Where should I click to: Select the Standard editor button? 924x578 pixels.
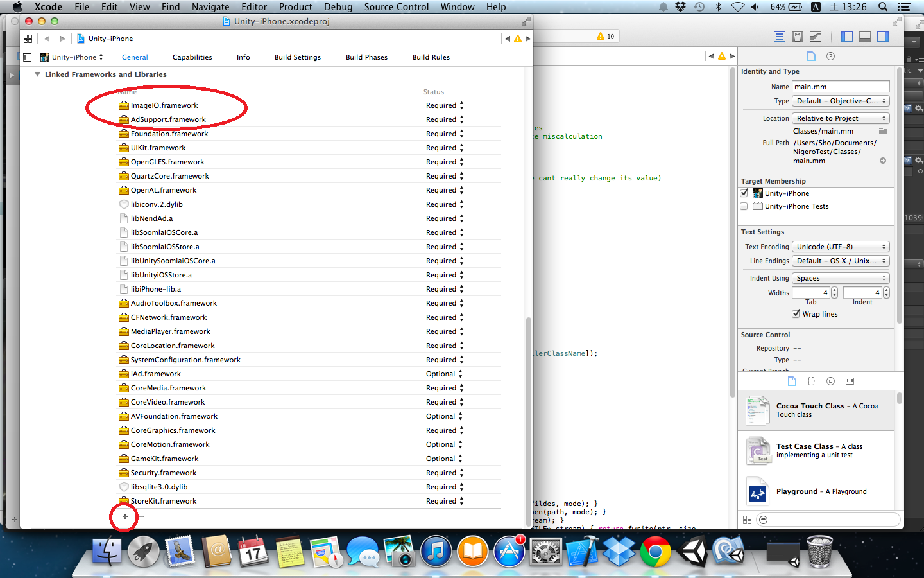click(x=780, y=37)
